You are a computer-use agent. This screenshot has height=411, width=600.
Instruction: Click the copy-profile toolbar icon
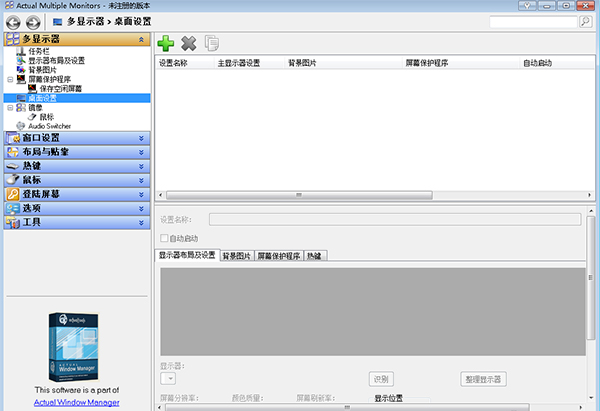click(212, 43)
